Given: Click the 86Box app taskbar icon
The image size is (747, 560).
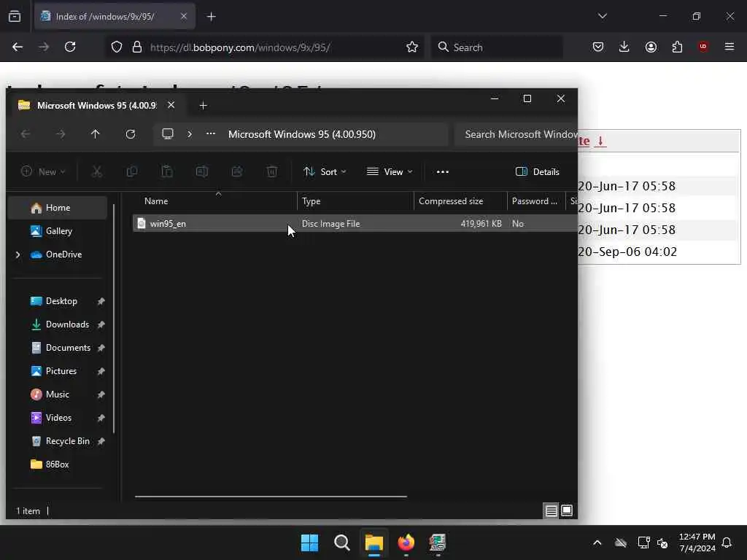Looking at the screenshot, I should click(x=438, y=542).
